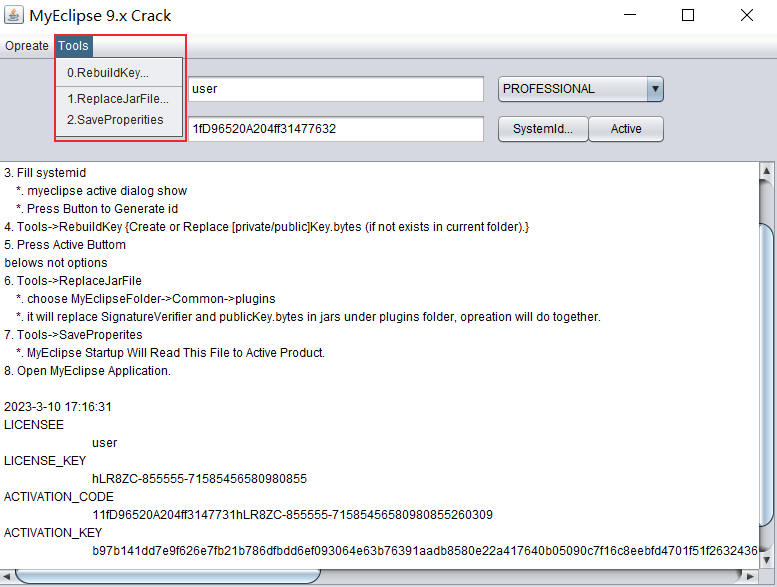Open the Opreate menu
The width and height of the screenshot is (777, 587).
[27, 46]
